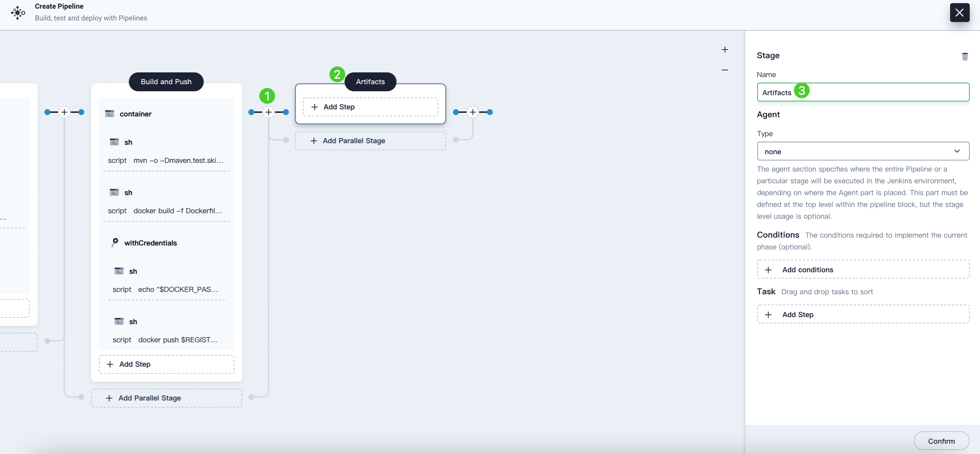Zoom in the pipeline canvas

pyautogui.click(x=725, y=50)
